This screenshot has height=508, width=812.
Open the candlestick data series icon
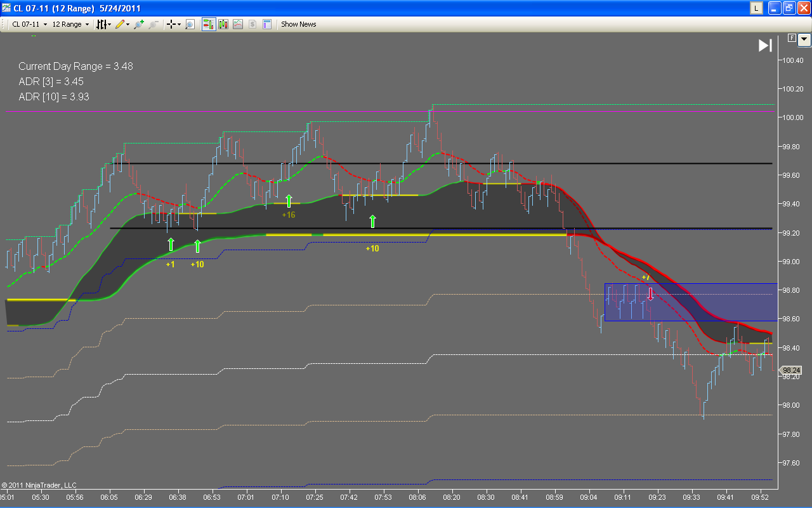(x=223, y=24)
